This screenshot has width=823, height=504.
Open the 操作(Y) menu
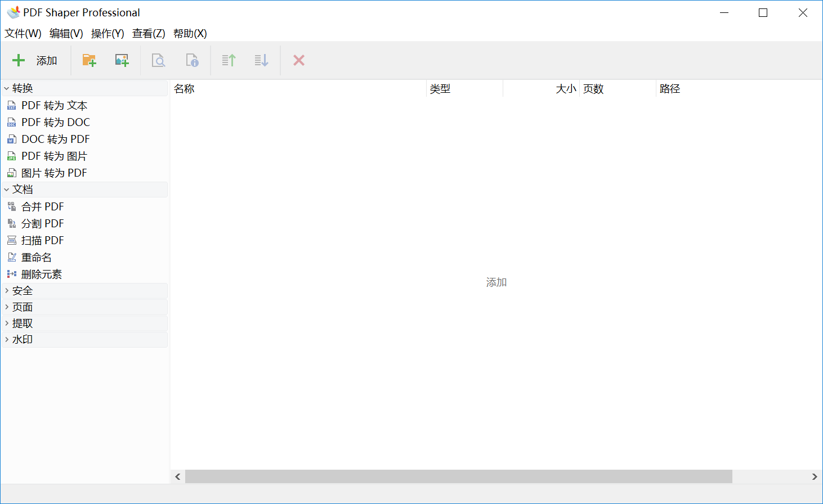[108, 34]
